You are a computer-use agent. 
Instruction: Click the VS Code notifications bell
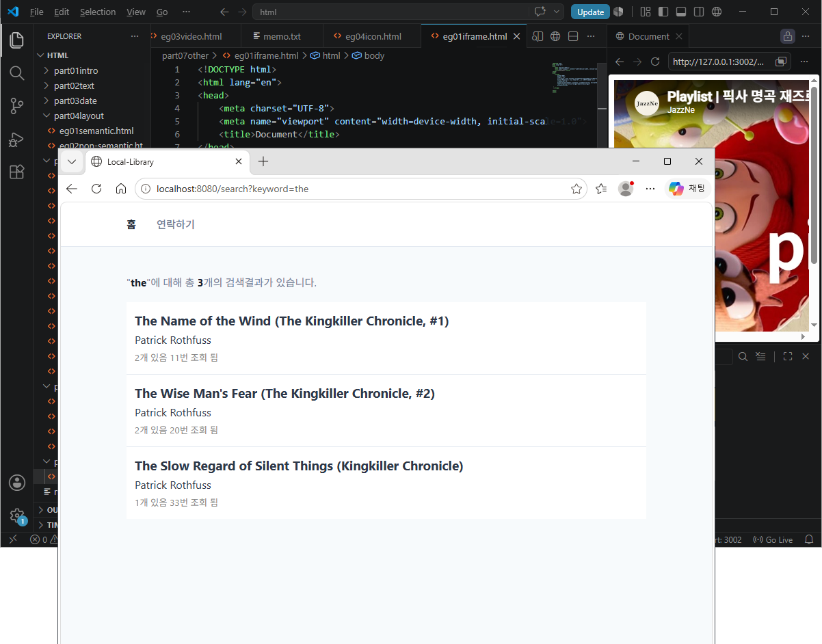coord(809,539)
